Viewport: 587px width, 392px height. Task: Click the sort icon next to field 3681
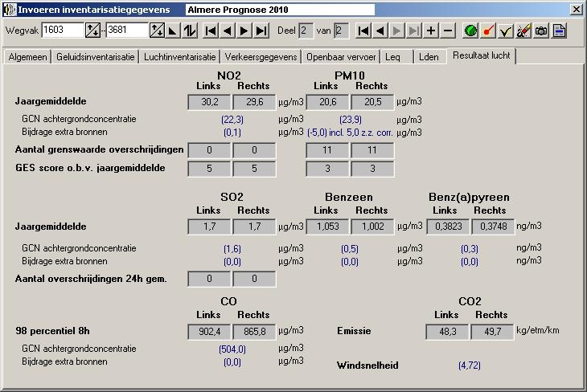pyautogui.click(x=157, y=31)
